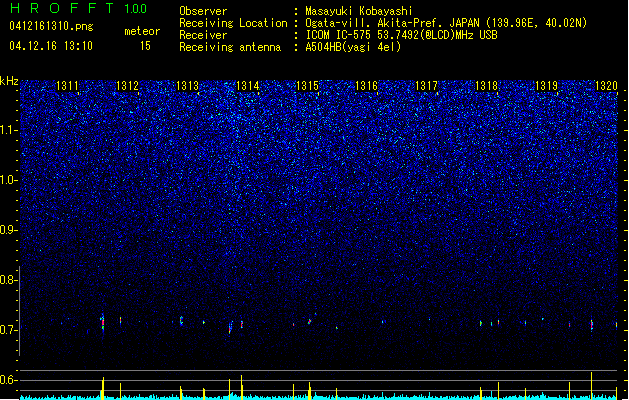This screenshot has width=629, height=400.
Task: Click the 0.7 kHz axis label
Action: [x=9, y=330]
